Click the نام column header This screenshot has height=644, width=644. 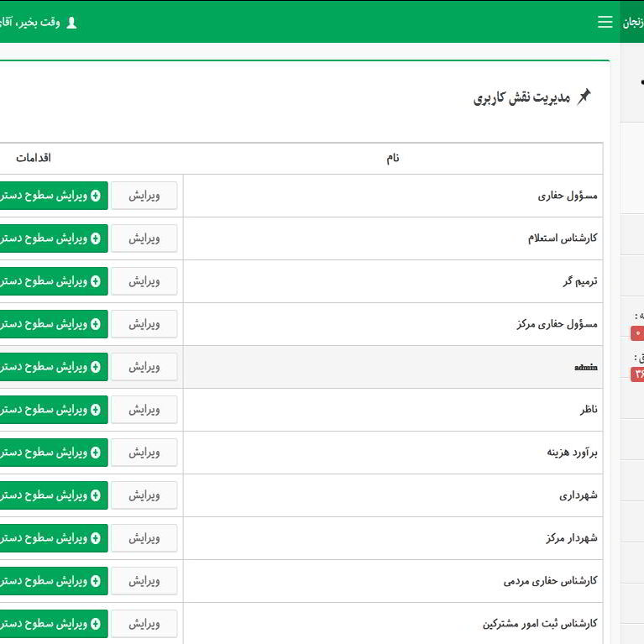pos(392,158)
